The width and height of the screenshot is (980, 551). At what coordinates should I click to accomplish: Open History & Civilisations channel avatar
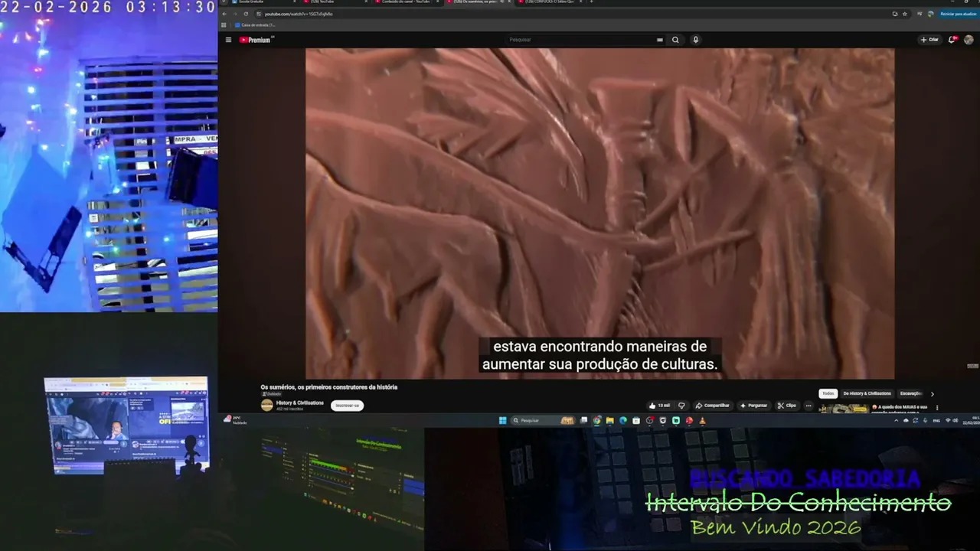(266, 406)
